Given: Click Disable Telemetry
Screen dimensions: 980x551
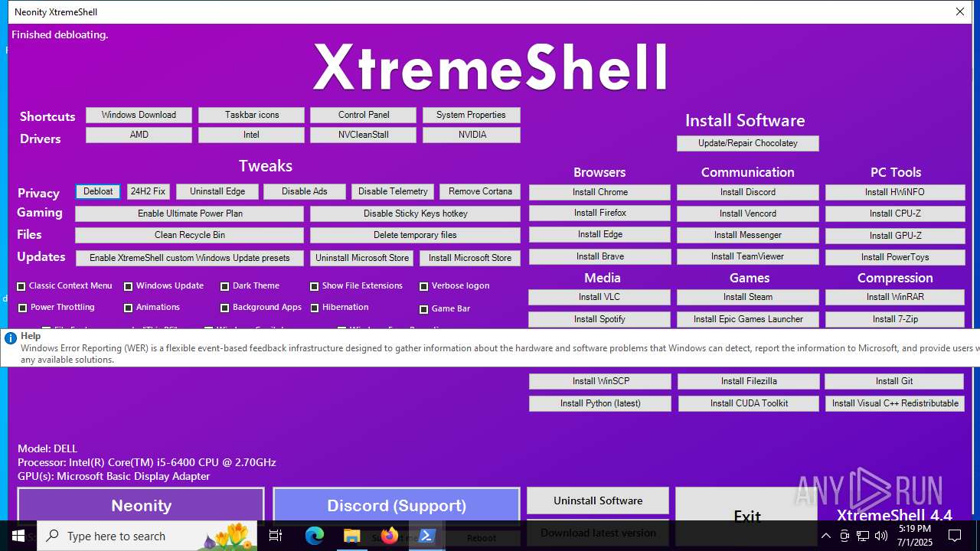Looking at the screenshot, I should [x=393, y=191].
